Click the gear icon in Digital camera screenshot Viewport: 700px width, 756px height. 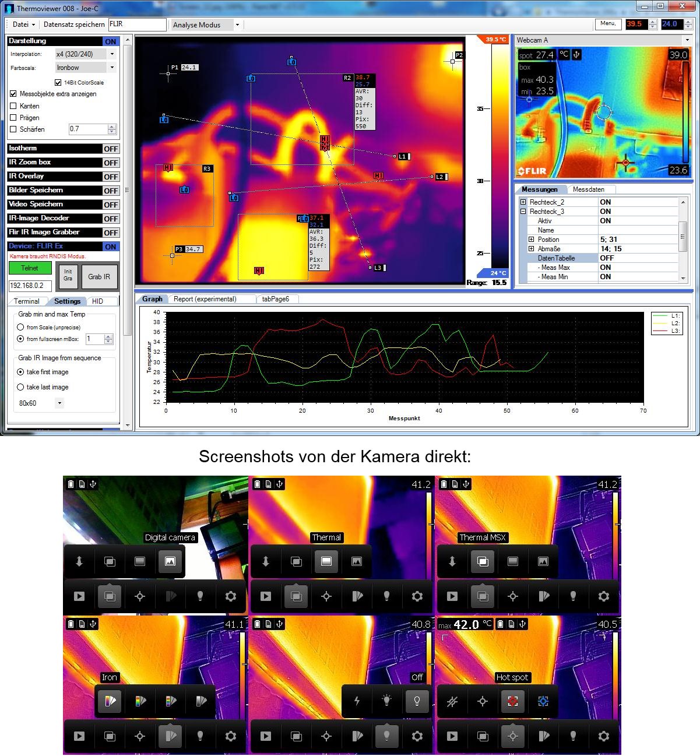[x=231, y=596]
